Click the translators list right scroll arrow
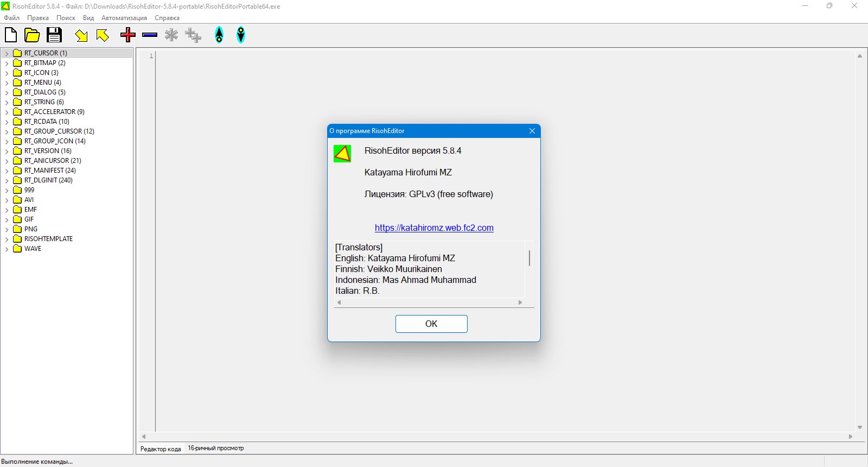 520,302
